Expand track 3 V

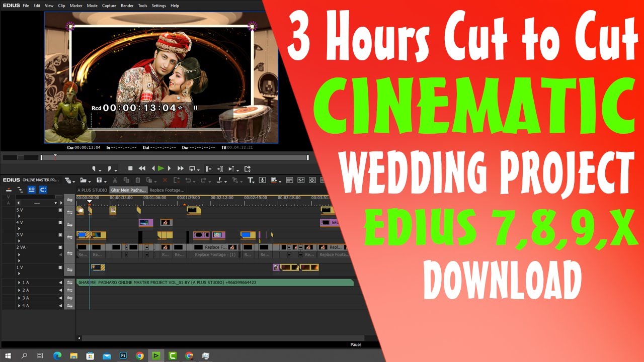[x=19, y=241]
